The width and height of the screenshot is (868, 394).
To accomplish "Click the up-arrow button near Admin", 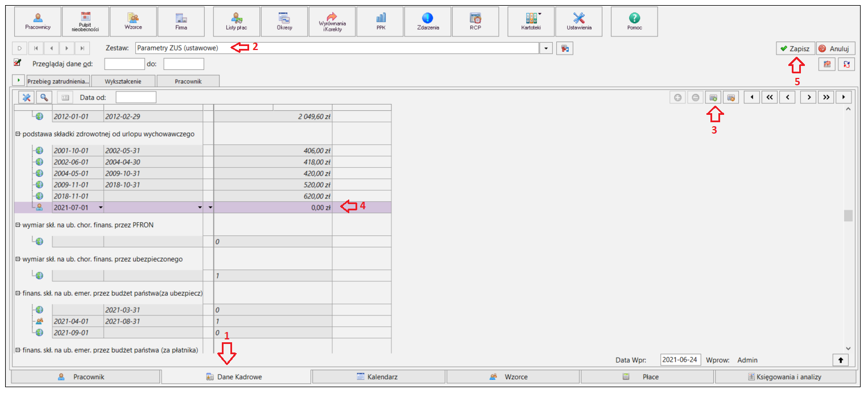I will coord(840,360).
